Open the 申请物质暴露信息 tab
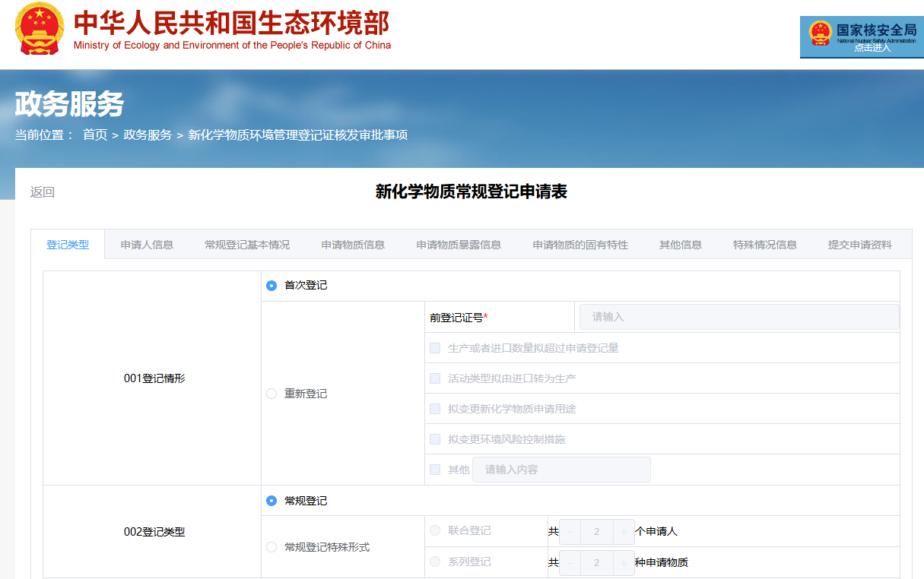924x579 pixels. coord(459,245)
